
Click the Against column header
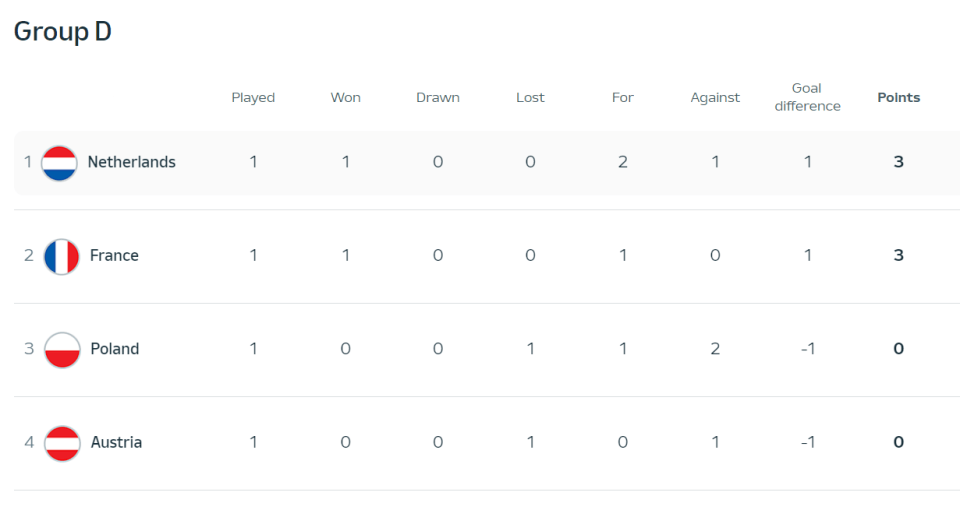pos(715,98)
